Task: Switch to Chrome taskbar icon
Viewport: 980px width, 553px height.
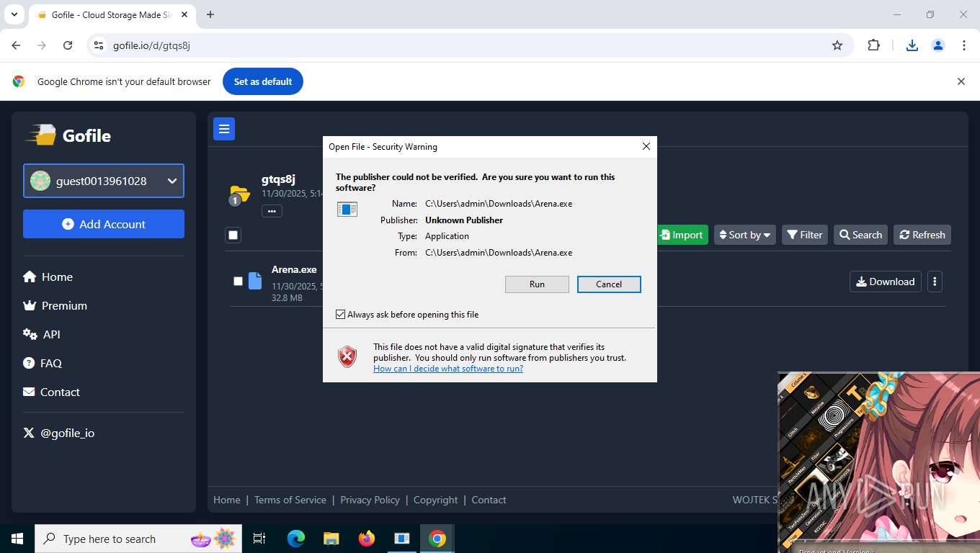Action: (x=437, y=539)
